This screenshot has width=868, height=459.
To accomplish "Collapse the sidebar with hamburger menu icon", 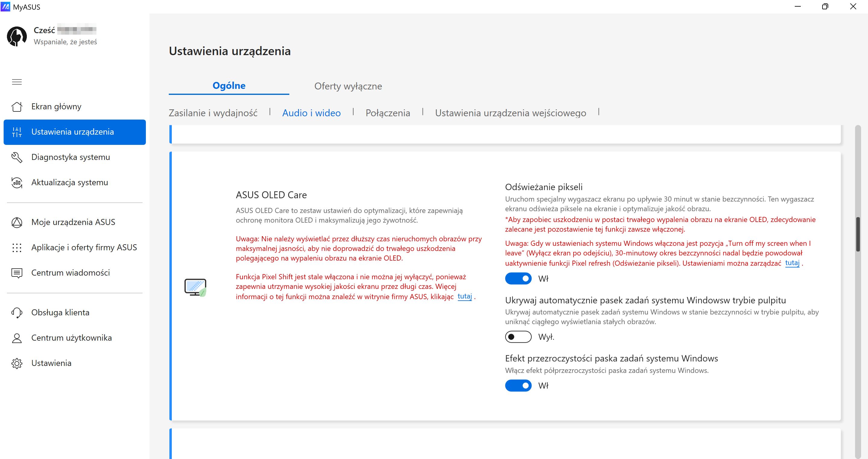I will coord(17,82).
